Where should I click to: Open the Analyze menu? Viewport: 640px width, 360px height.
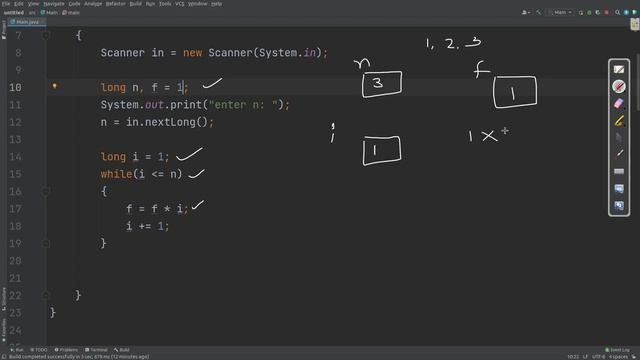(93, 4)
